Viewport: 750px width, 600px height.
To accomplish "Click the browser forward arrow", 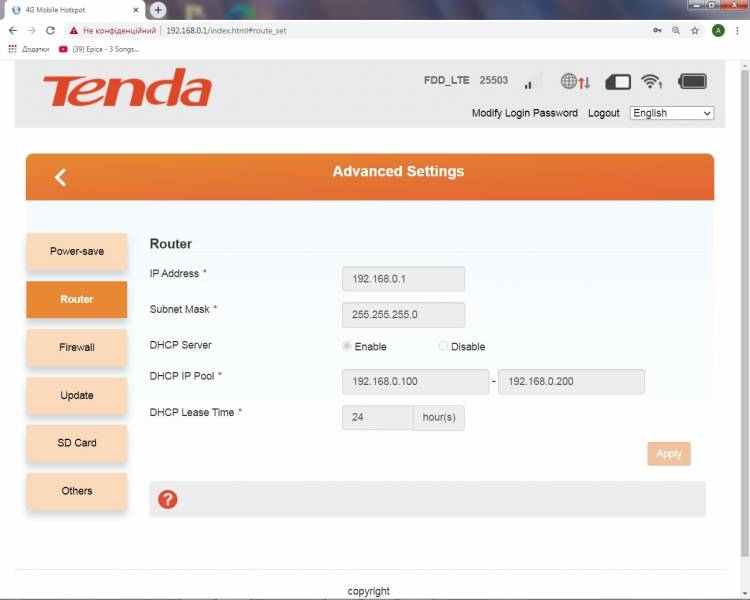I will 32,31.
